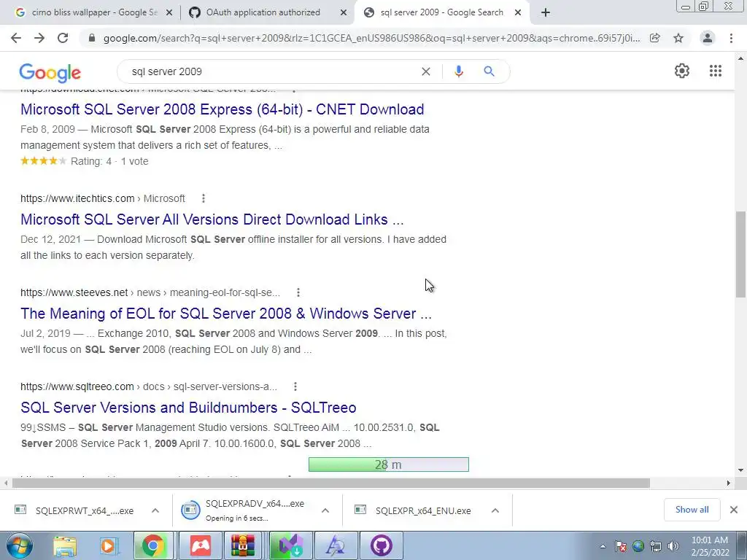Click scroll-down arrow of vertical scrollbar

coord(740,470)
